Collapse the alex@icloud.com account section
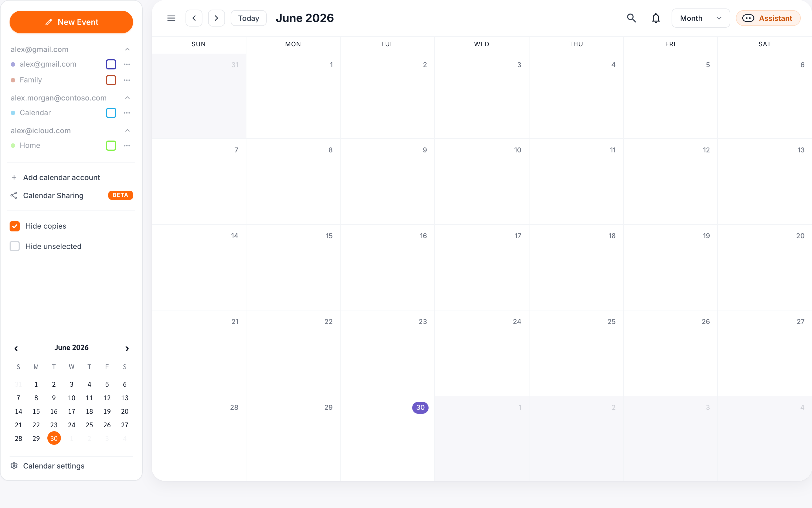Screen dimensions: 812x508 click(x=127, y=131)
